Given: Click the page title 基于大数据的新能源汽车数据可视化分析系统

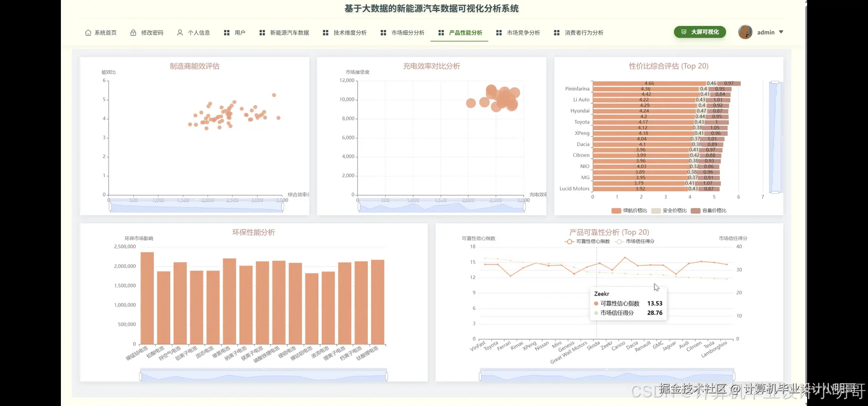Looking at the screenshot, I should tap(432, 9).
